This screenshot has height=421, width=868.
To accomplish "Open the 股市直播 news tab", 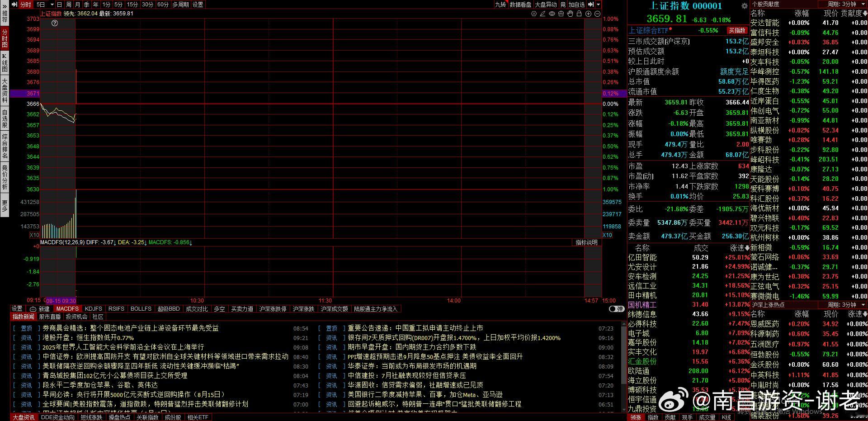I will (50, 317).
